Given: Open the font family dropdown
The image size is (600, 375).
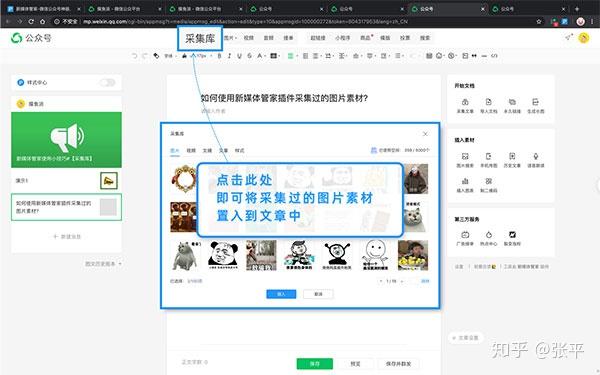Looking at the screenshot, I should (x=170, y=56).
